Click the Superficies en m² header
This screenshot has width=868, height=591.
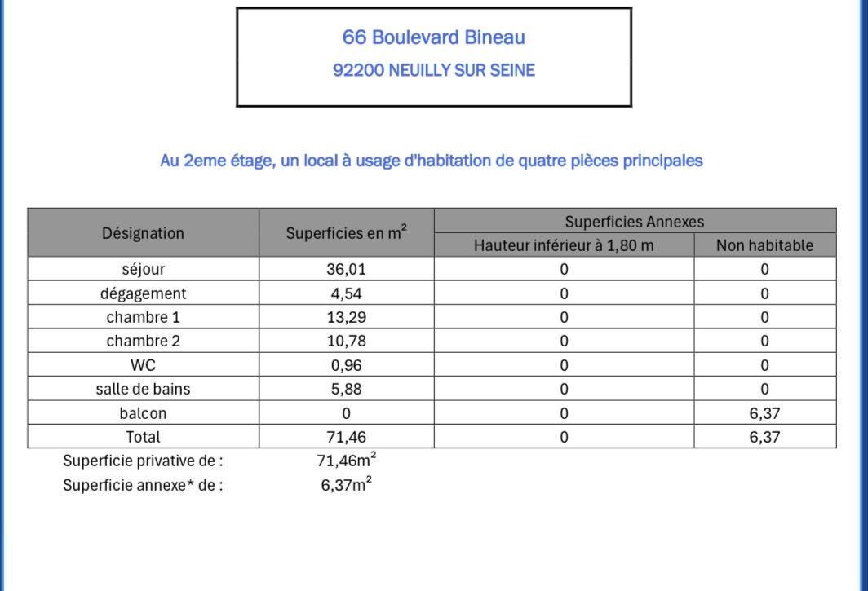[x=347, y=233]
